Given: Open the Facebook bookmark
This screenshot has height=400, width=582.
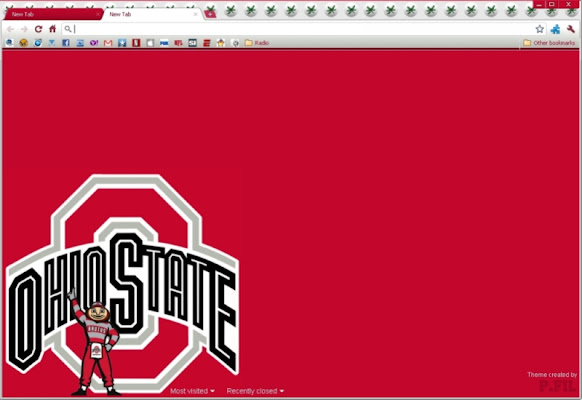Looking at the screenshot, I should (x=66, y=43).
